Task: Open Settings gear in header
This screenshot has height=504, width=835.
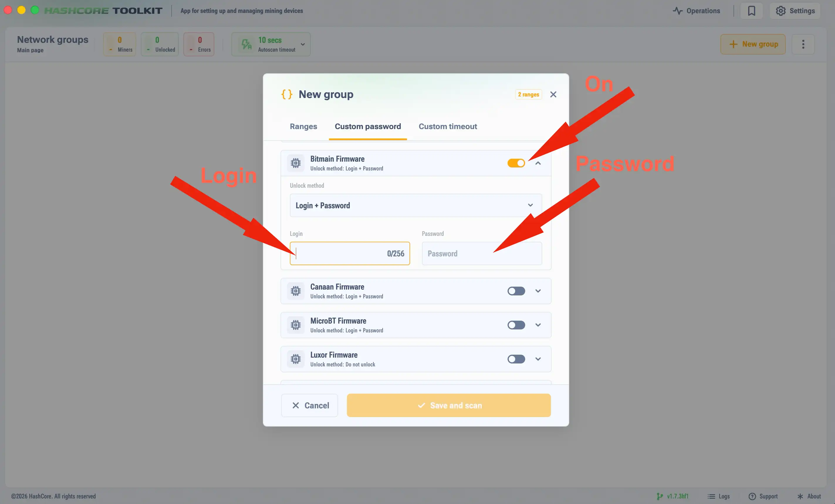Action: click(x=795, y=11)
